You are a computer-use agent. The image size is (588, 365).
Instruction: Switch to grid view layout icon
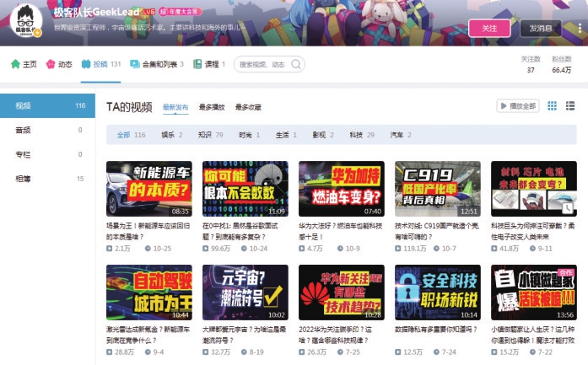click(552, 106)
